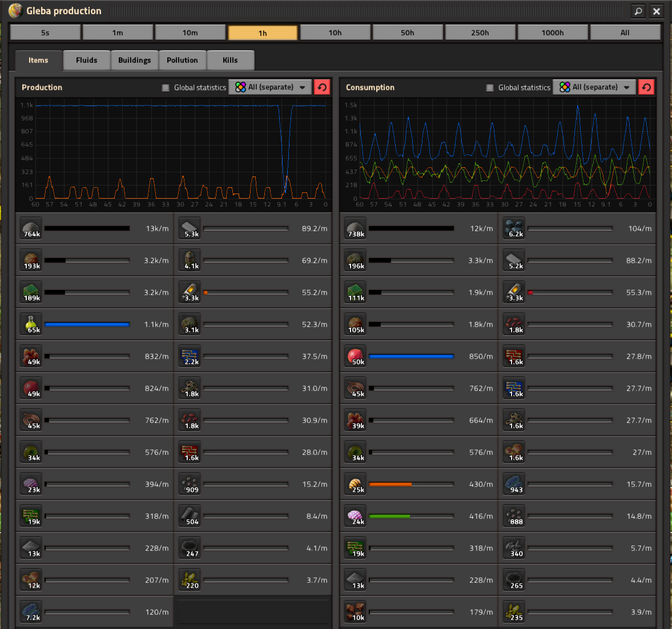Click the red circuit icon showing 1.6k in Production

click(x=190, y=452)
